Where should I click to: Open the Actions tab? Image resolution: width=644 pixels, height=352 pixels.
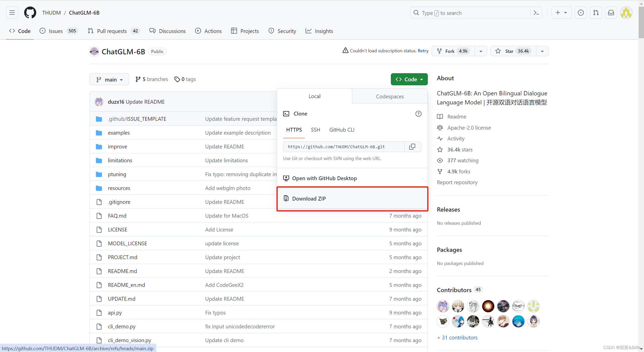[x=208, y=31]
